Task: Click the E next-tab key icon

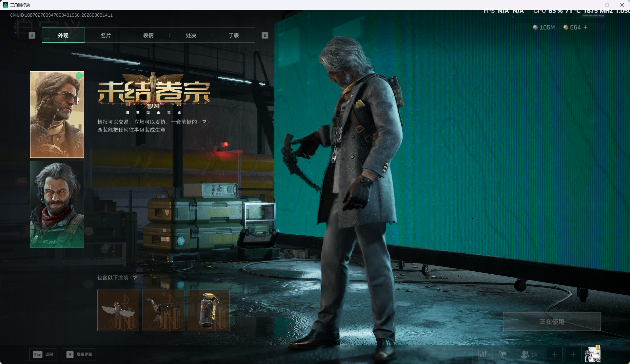Action: pos(265,35)
